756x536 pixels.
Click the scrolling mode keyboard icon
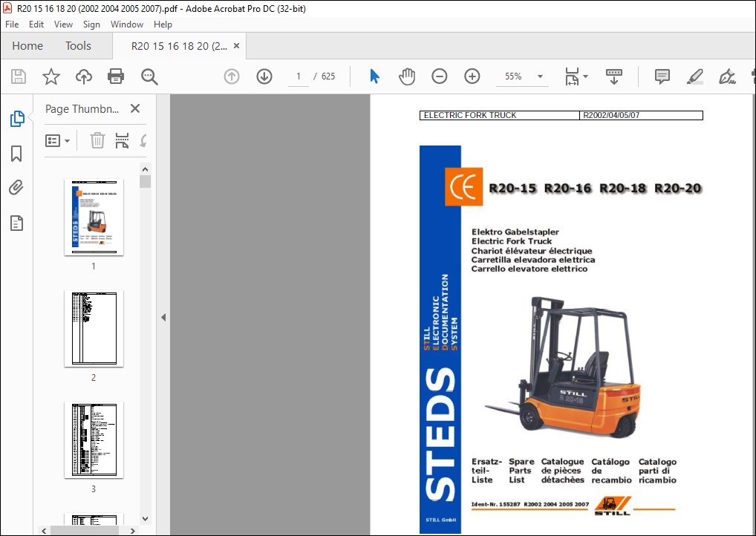[613, 76]
